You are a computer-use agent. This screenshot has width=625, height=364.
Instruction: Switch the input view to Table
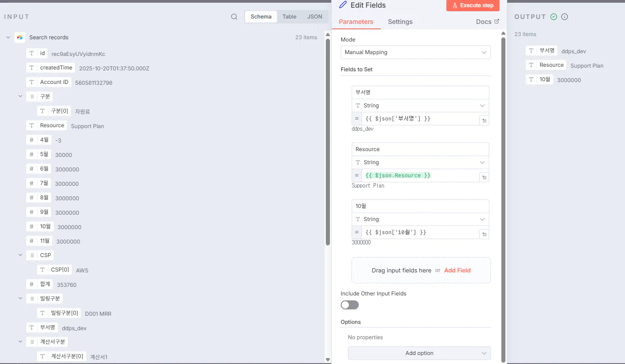click(290, 17)
